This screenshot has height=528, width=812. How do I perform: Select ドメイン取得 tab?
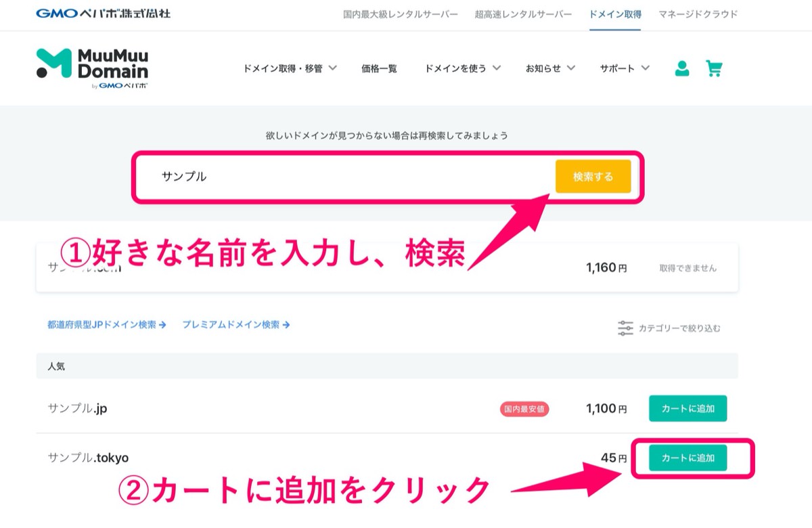tap(615, 14)
